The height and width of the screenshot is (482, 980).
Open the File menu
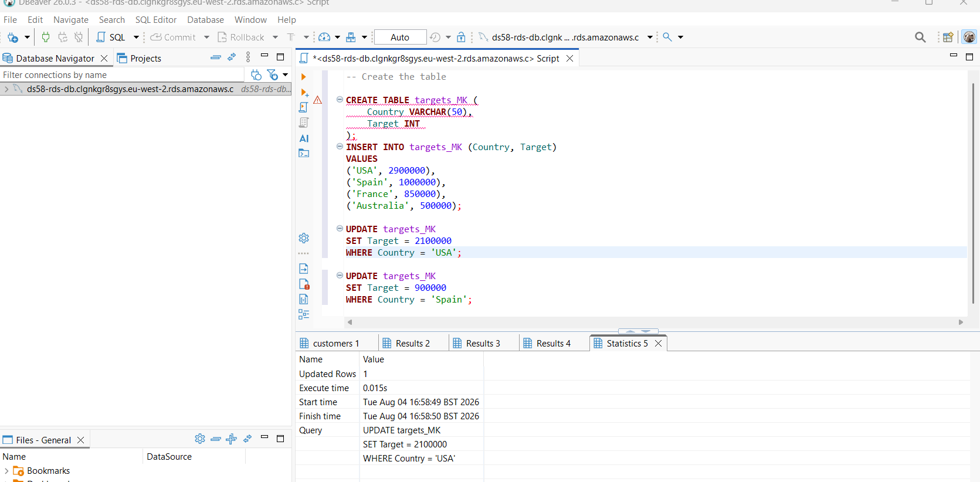coord(10,20)
